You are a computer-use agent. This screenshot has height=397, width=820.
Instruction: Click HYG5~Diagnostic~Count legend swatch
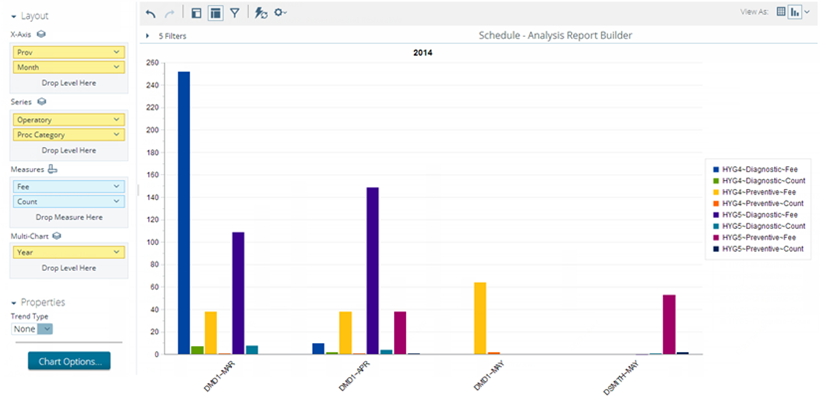(715, 226)
